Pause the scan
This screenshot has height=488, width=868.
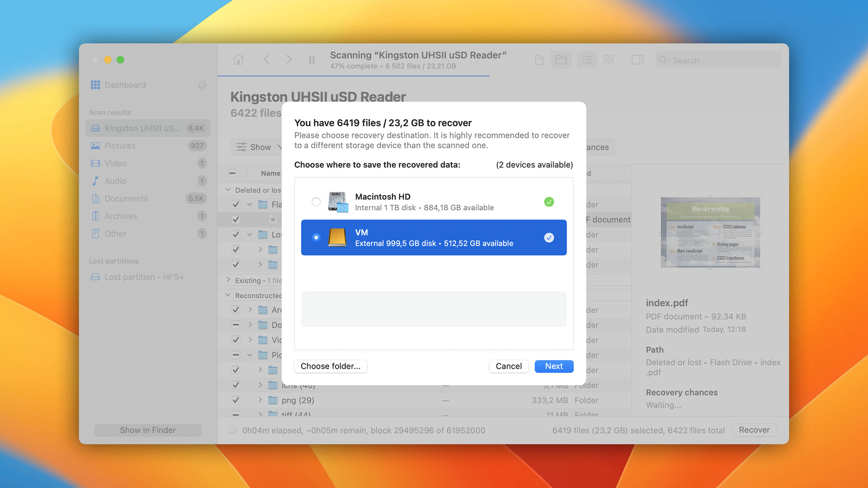[x=312, y=60]
